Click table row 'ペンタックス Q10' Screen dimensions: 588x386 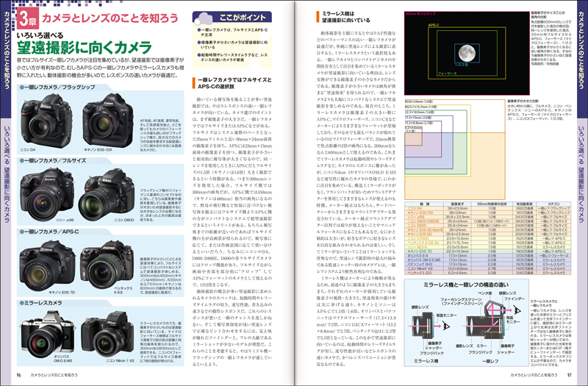point(488,273)
